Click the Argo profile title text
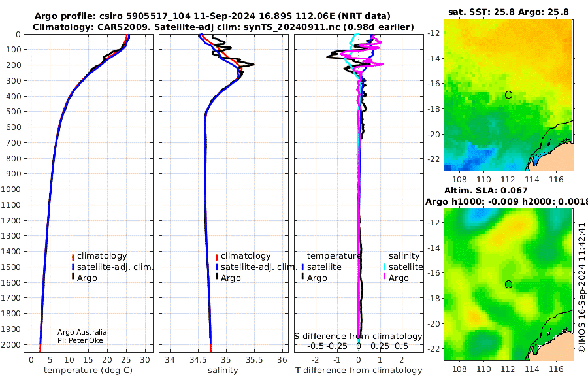 [212, 16]
